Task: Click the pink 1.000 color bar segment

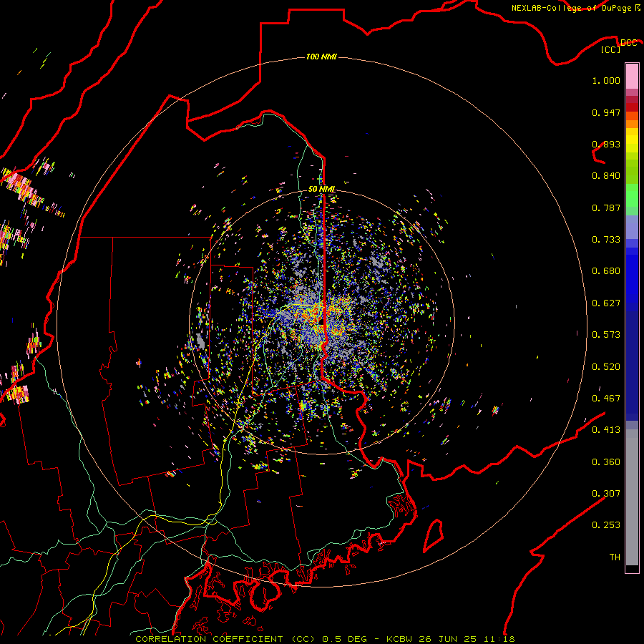Action: click(x=632, y=77)
